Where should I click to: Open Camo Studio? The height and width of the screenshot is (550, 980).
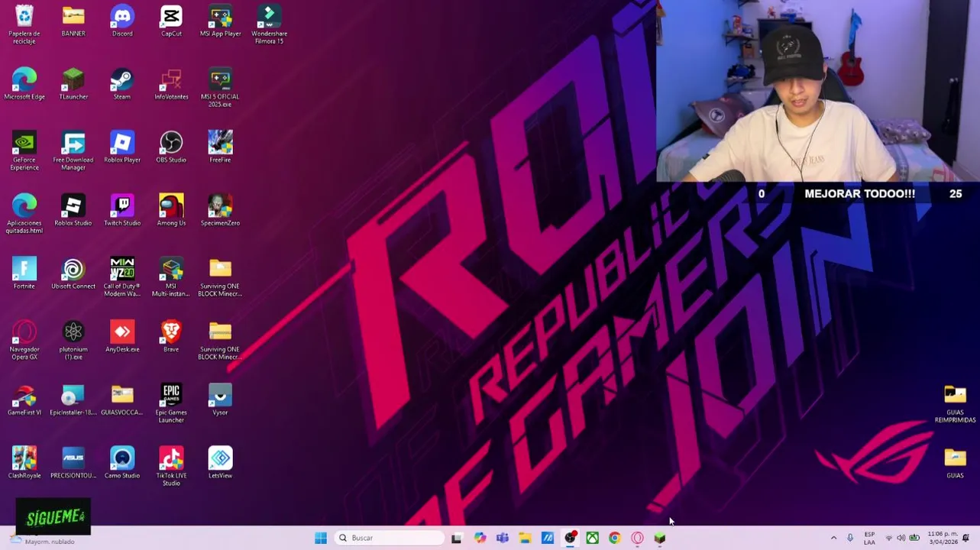122,463
